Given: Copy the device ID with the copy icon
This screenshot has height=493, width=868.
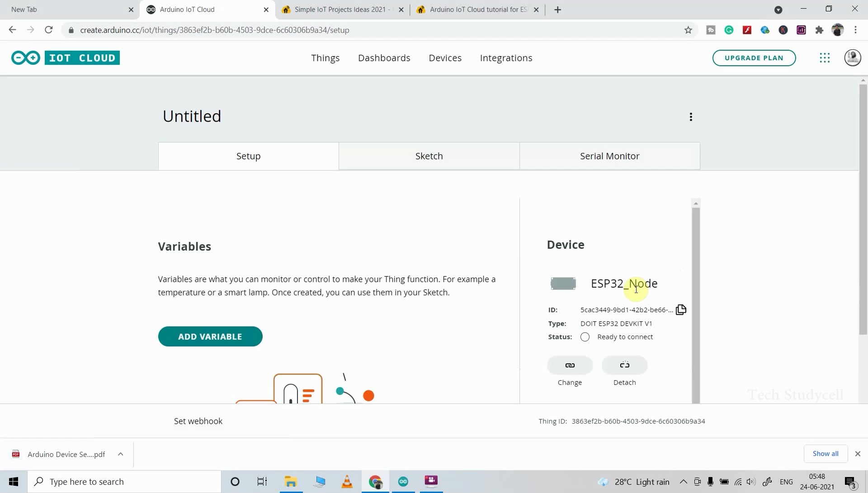Looking at the screenshot, I should coord(681,310).
